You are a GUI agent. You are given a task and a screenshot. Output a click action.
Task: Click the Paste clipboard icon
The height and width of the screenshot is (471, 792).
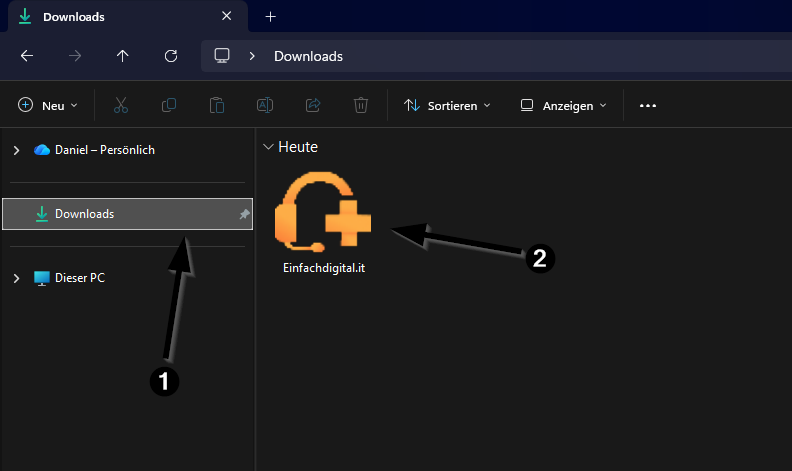click(x=216, y=105)
